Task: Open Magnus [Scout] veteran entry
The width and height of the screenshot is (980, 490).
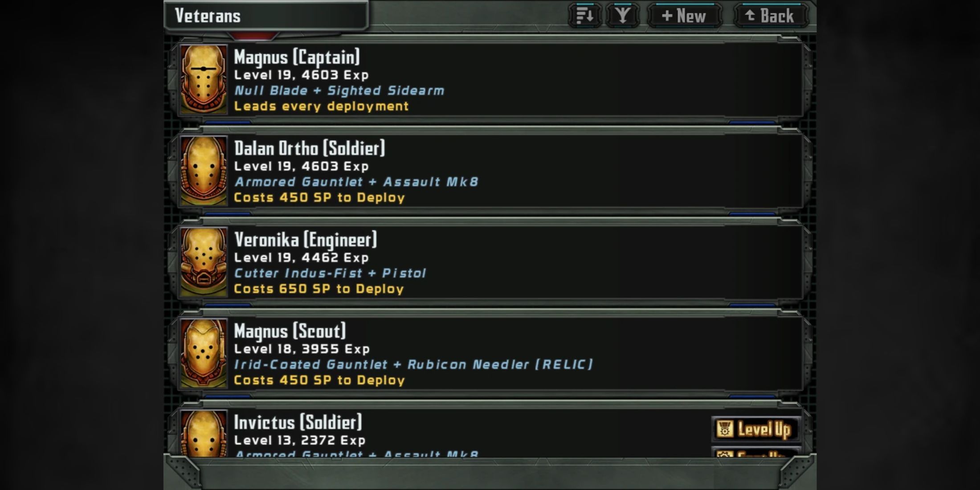Action: tap(490, 353)
